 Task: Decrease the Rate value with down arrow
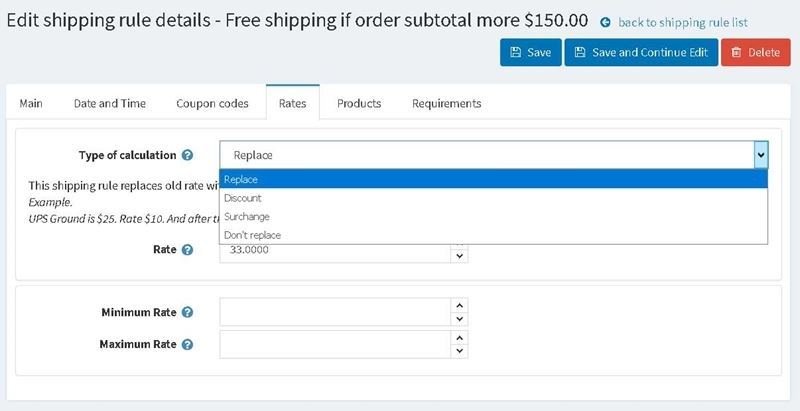[x=459, y=256]
